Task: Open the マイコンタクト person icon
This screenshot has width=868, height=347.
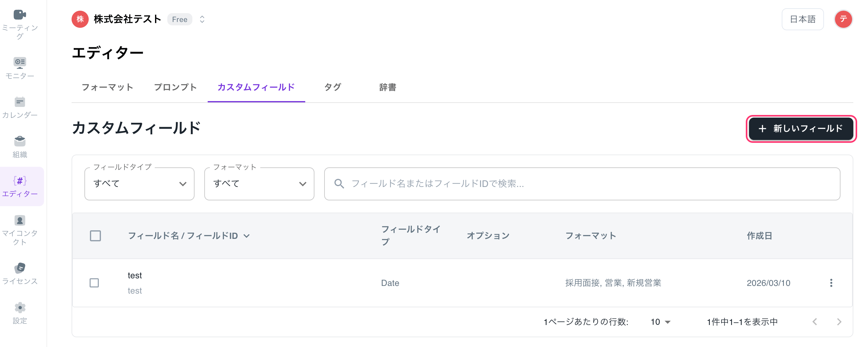Action: (x=20, y=221)
